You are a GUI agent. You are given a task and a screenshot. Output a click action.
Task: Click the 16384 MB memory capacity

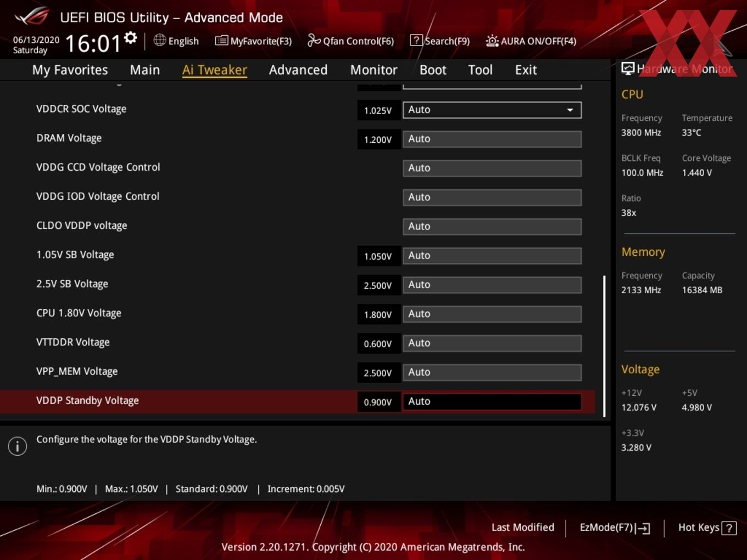pos(702,290)
